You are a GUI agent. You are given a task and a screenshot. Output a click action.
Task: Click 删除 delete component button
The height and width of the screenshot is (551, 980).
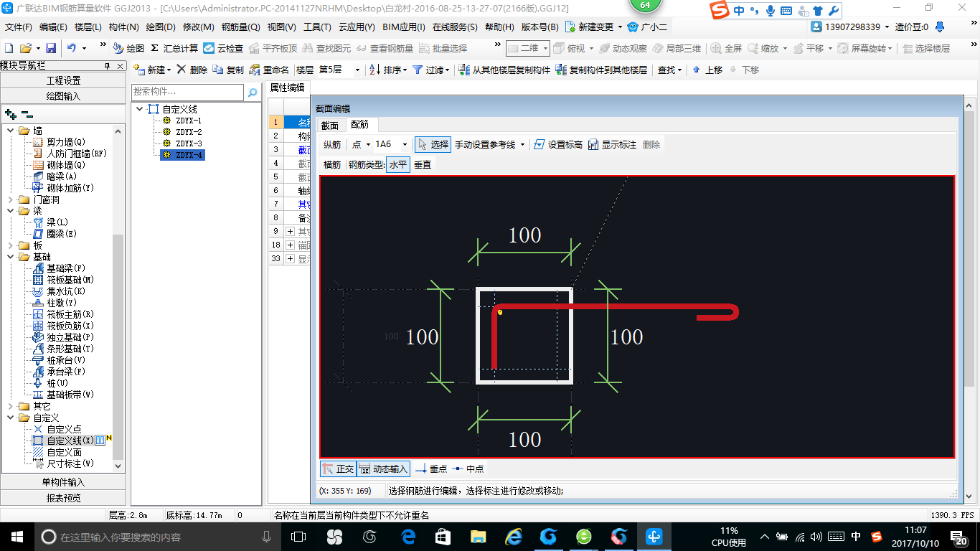192,70
